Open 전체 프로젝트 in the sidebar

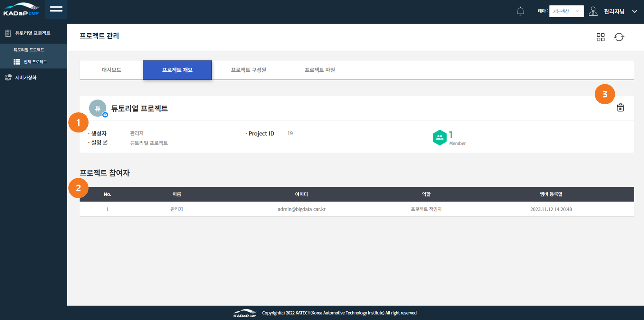35,62
